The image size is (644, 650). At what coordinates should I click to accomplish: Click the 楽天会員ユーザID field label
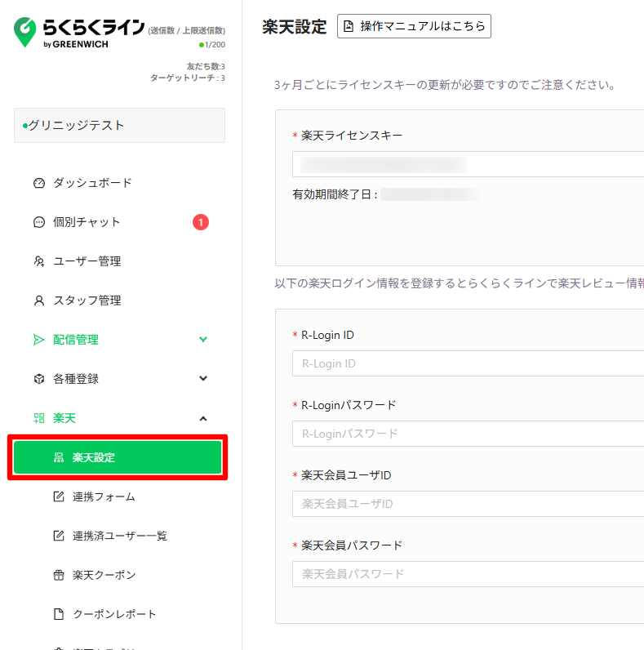click(346, 475)
